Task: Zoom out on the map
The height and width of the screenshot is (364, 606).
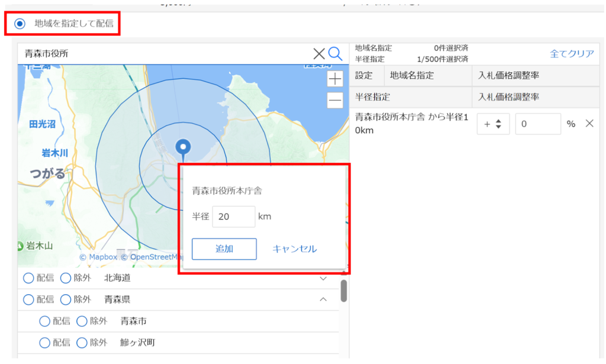Action: (x=335, y=100)
